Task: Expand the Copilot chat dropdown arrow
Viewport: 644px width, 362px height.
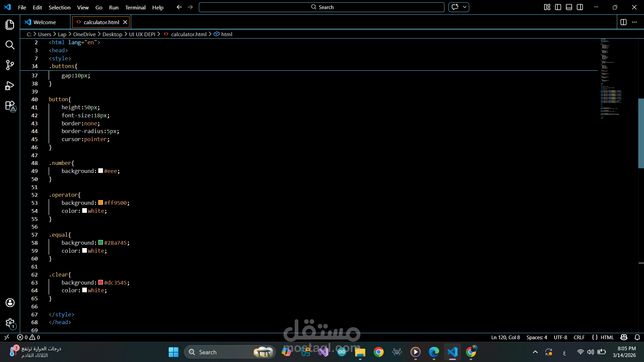Action: click(465, 7)
